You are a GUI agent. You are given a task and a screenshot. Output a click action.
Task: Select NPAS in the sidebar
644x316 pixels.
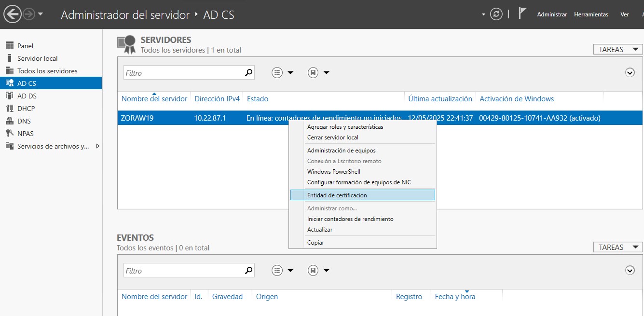point(51,134)
